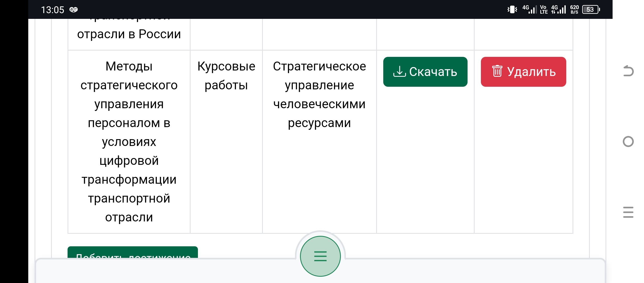644x283 pixels.
Task: Click the Добавить достижение button
Action: [133, 252]
